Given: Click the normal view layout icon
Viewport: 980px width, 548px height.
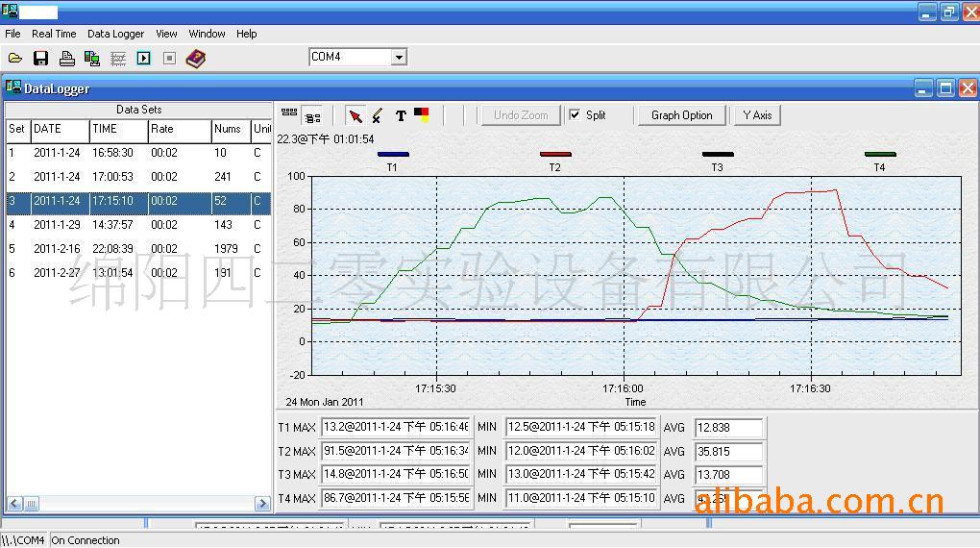Looking at the screenshot, I should (312, 115).
